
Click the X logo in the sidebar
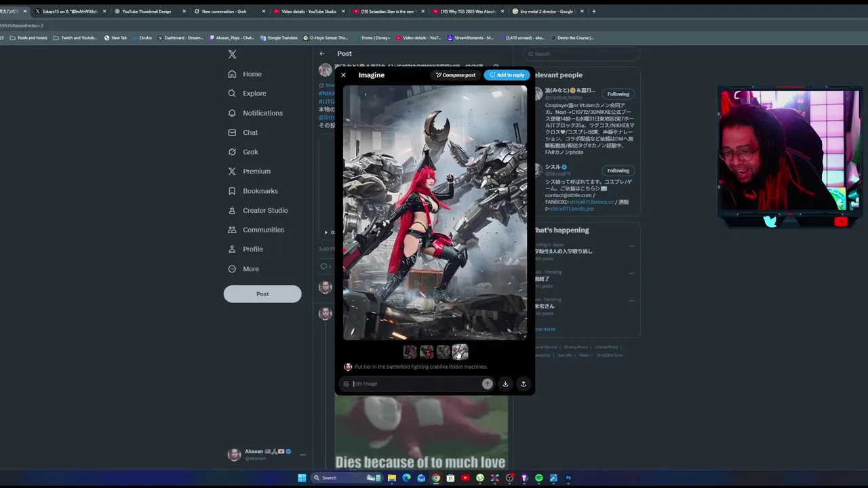point(232,54)
